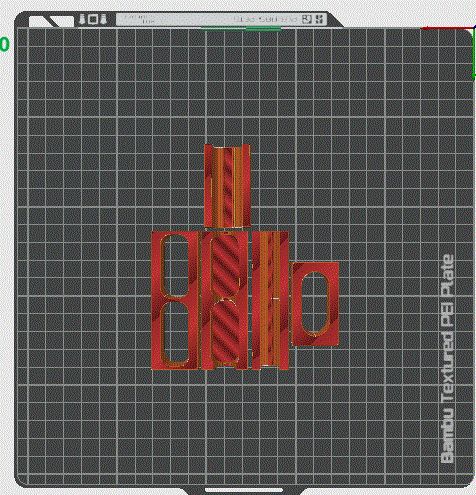Select the middle part with two twisted rods
The height and width of the screenshot is (495, 476).
click(225, 300)
